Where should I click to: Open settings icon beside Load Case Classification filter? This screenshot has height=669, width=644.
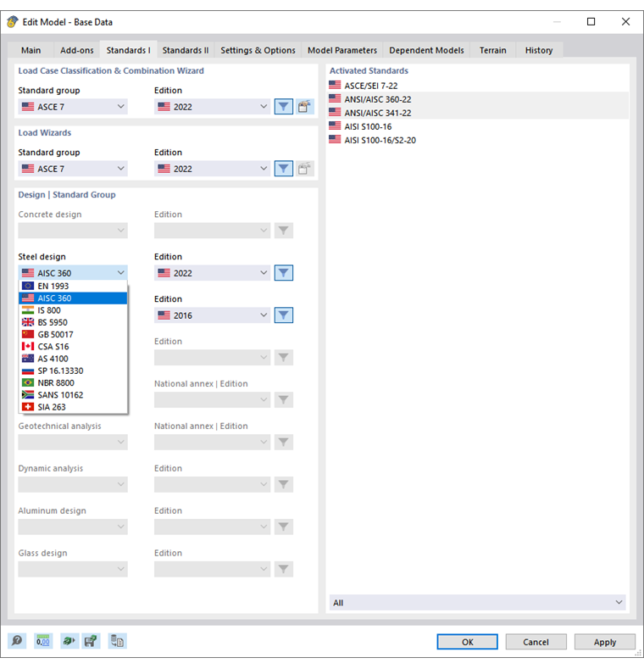(x=304, y=107)
